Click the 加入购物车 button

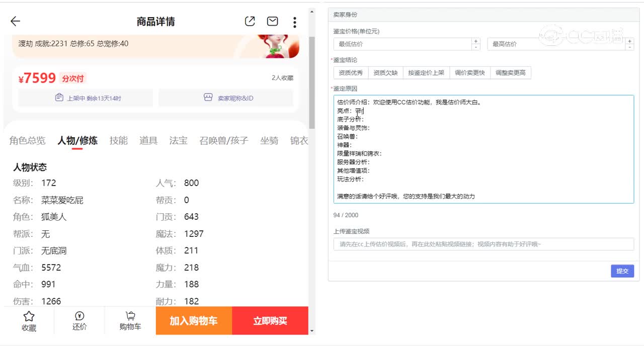pyautogui.click(x=193, y=320)
